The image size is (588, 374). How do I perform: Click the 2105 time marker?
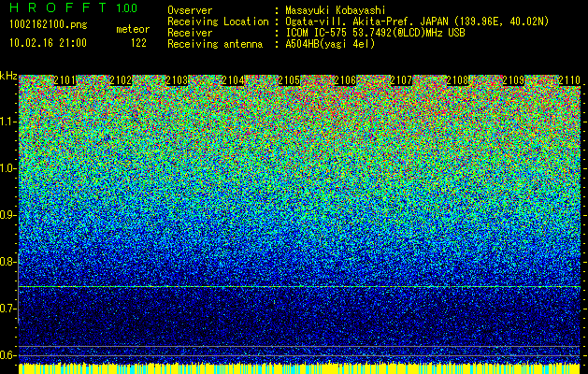(289, 80)
